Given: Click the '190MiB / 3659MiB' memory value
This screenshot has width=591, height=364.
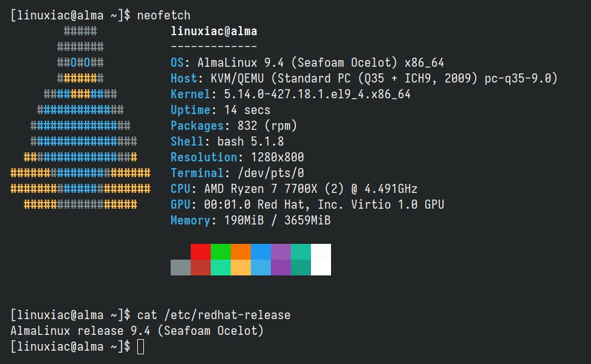Looking at the screenshot, I should (x=278, y=221).
